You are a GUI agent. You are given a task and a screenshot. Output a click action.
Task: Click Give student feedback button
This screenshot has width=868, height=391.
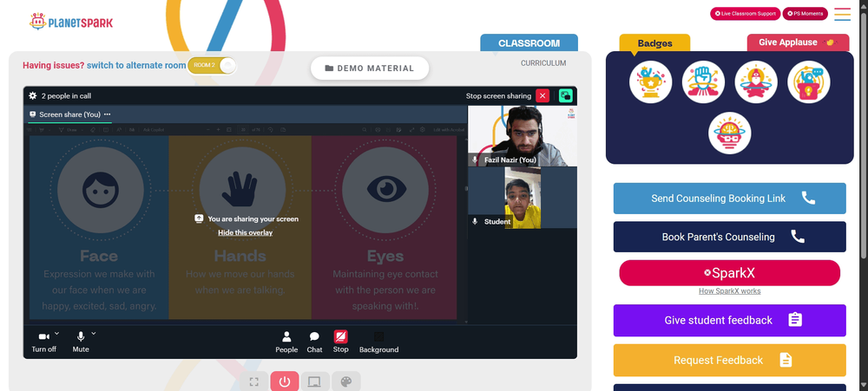(730, 320)
